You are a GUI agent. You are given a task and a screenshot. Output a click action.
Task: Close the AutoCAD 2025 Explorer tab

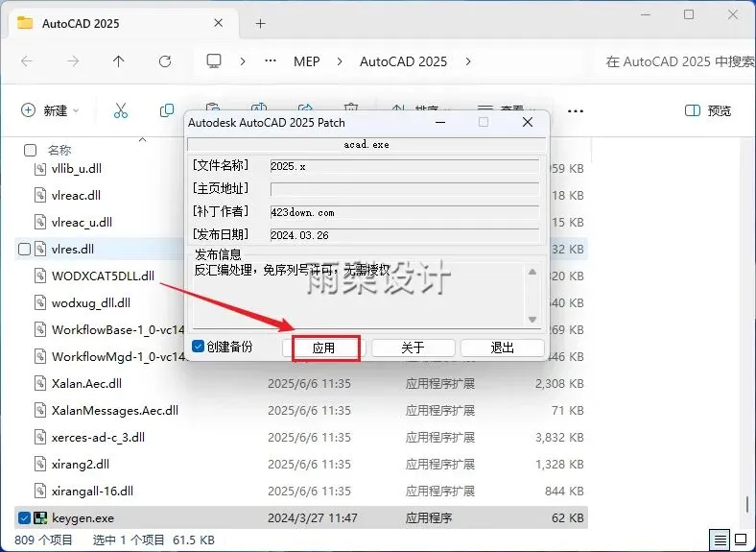[x=218, y=23]
